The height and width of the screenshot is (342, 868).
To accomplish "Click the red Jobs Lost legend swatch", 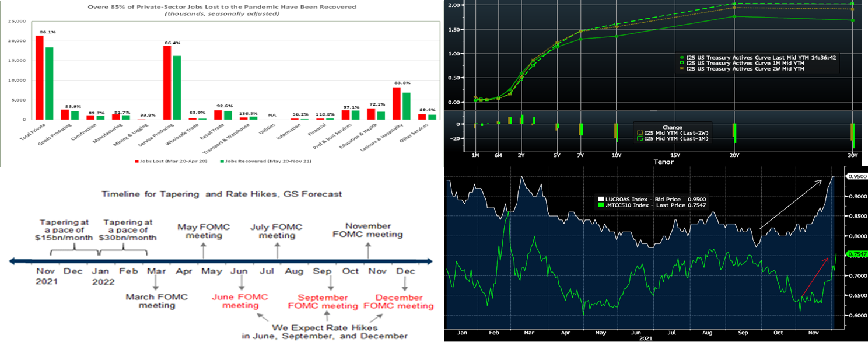I will pos(136,160).
